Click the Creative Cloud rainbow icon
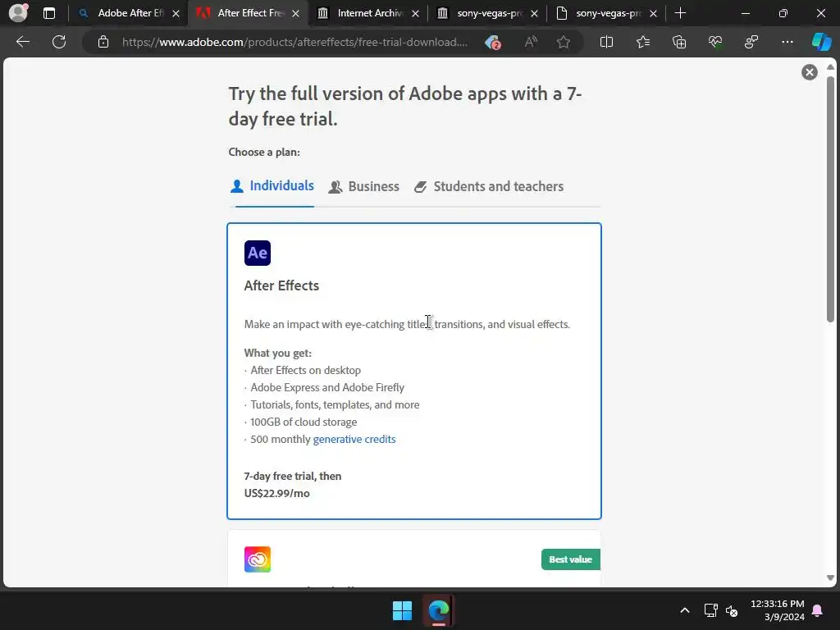This screenshot has width=840, height=630. 258,559
